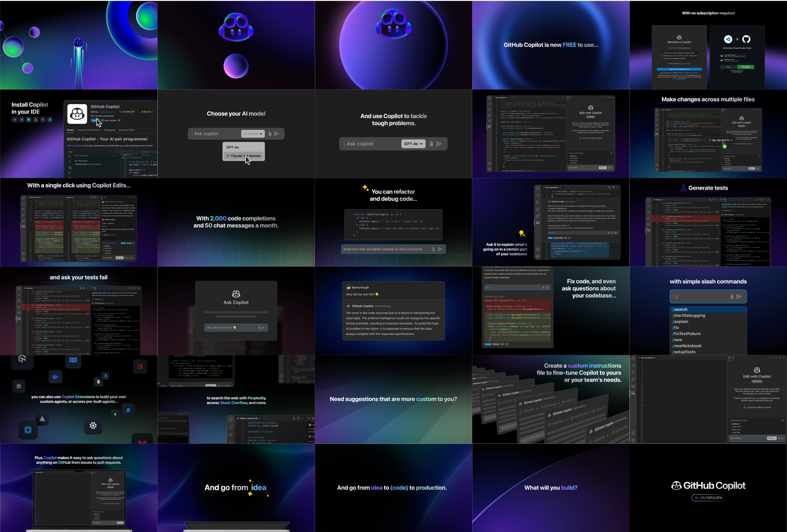Click the blue Install button for GitHub Copilot
Viewport: 787px width, 532px height.
coord(94,120)
